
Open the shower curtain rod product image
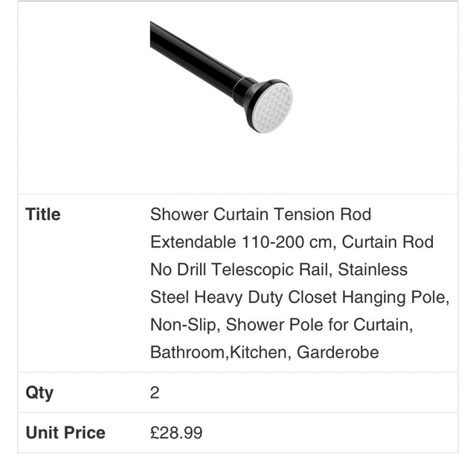(x=222, y=77)
